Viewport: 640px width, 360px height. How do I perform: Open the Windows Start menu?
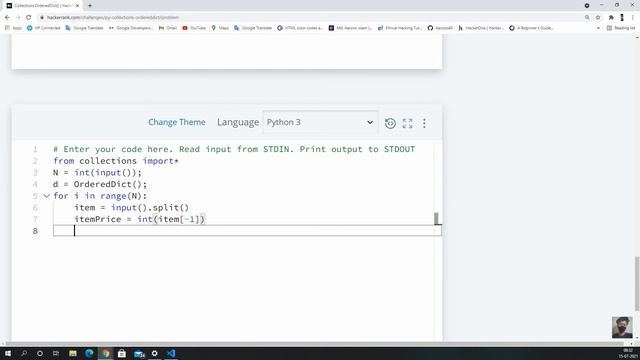(8, 353)
